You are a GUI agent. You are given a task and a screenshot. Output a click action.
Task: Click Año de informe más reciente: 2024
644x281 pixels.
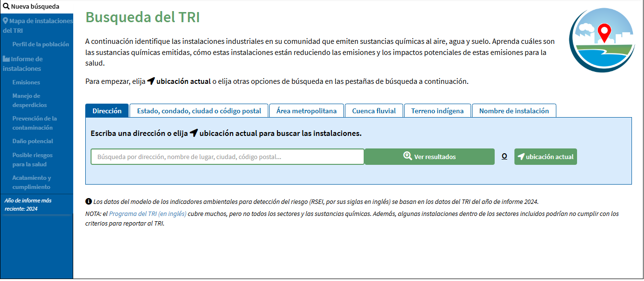click(28, 204)
